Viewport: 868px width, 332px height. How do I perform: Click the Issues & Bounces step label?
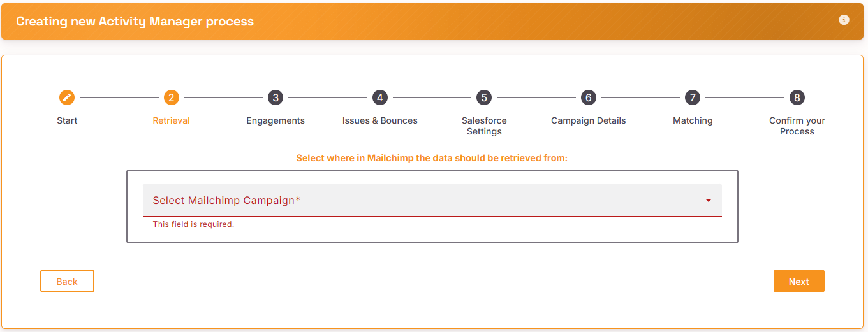[380, 120]
